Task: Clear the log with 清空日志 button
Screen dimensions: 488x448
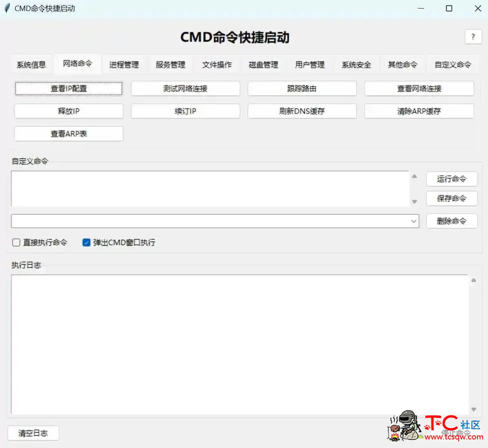Action: [x=33, y=433]
